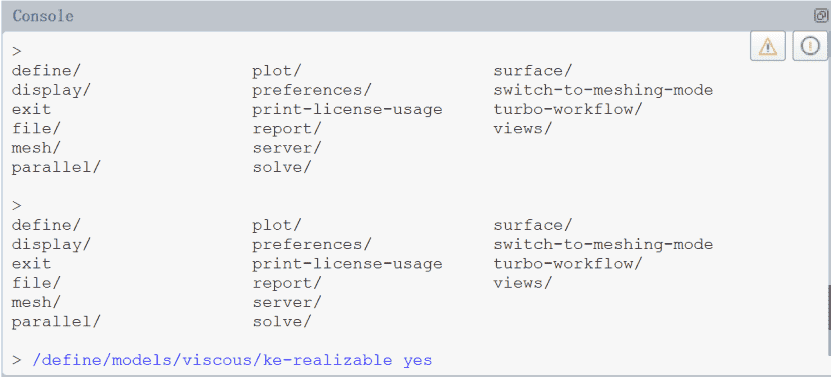Open surface/ entry in the earlier listing
831x377 pixels.
(533, 71)
